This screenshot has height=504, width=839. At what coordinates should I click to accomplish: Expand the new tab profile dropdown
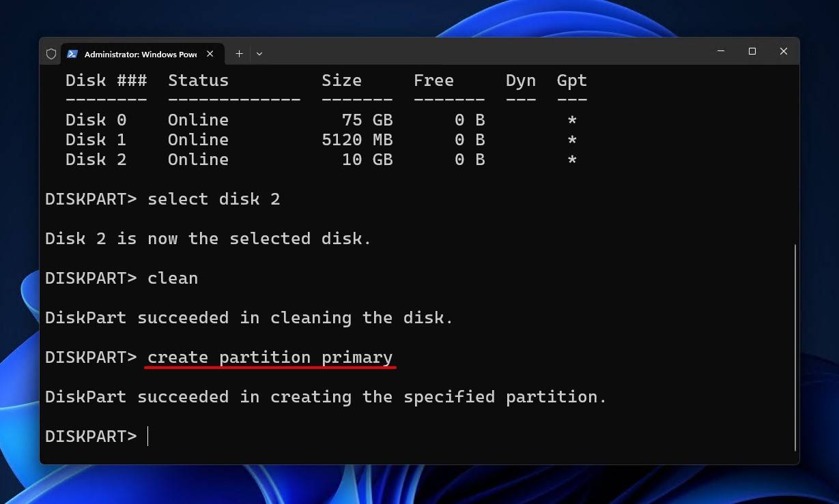pos(259,53)
